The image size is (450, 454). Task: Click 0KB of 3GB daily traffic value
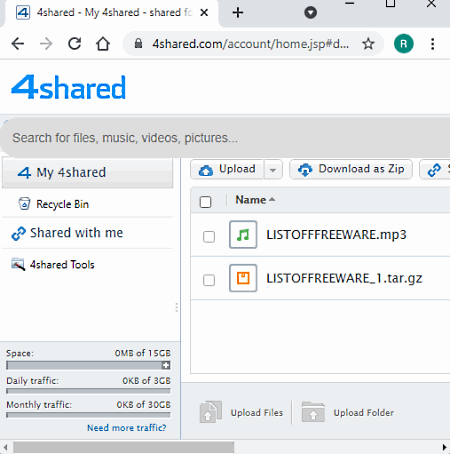[146, 381]
